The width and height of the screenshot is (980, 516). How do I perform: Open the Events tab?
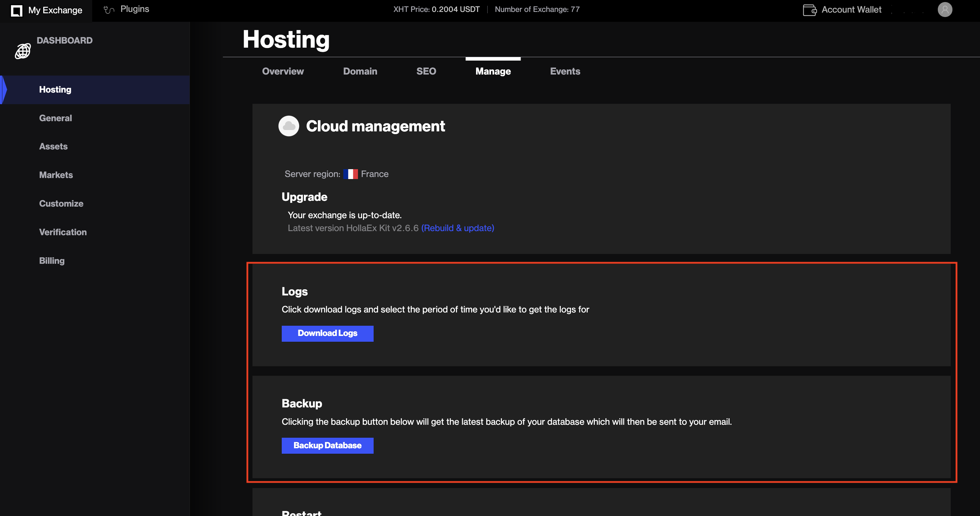[565, 71]
